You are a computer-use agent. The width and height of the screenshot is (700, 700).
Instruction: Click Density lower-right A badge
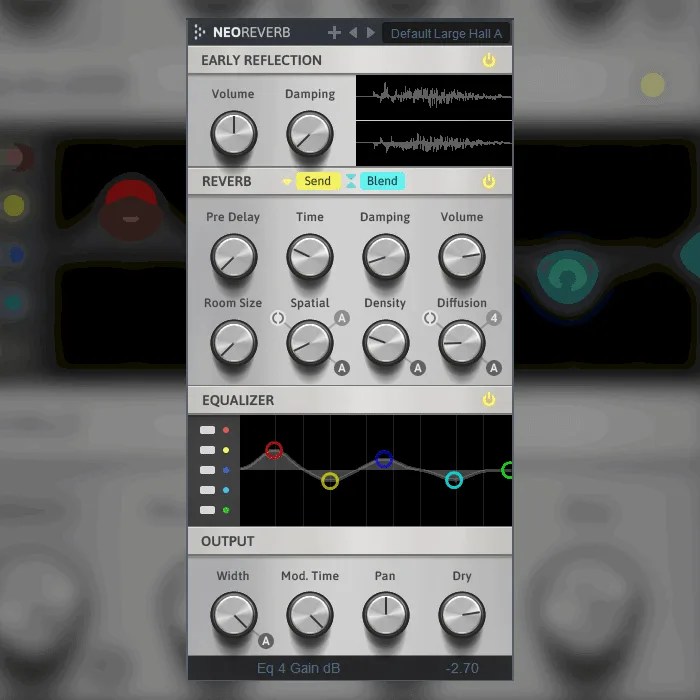point(417,368)
